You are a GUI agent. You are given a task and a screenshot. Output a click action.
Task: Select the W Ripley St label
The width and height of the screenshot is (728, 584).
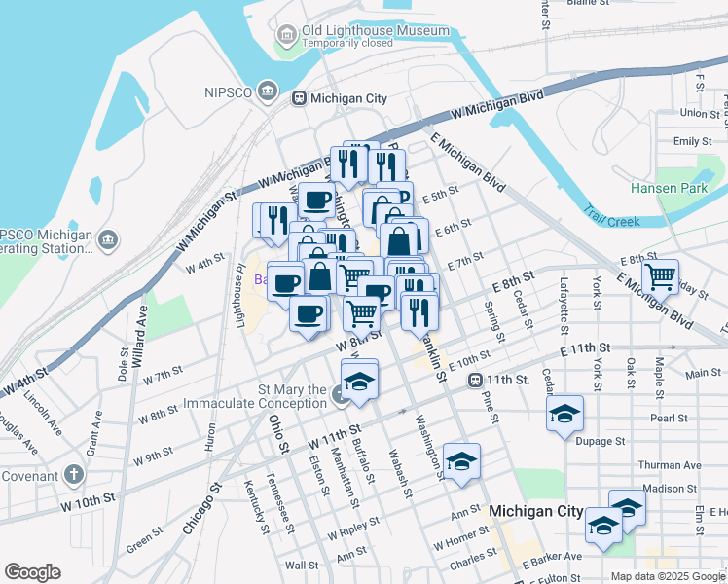pos(353,529)
